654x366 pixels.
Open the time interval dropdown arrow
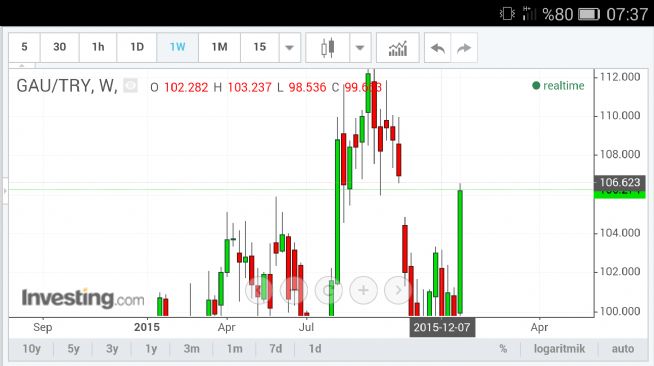[x=289, y=47]
